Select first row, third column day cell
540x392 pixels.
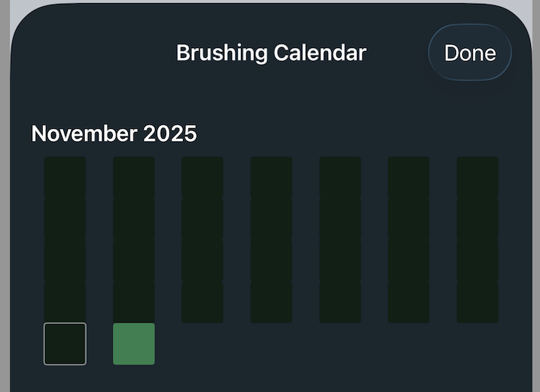(202, 178)
